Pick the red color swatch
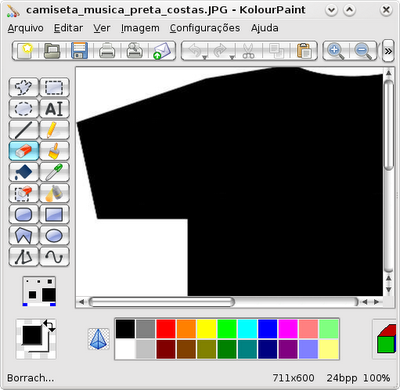The image size is (400, 390). (166, 329)
